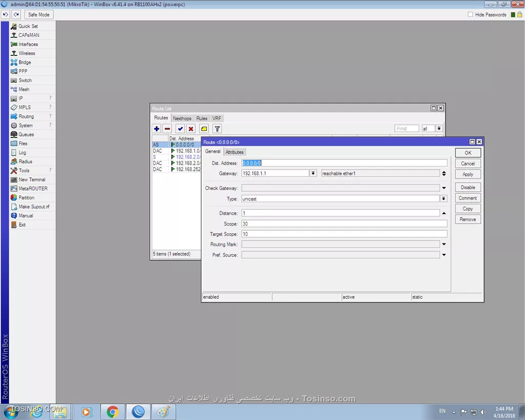Toggle Safe Mode

(x=39, y=15)
